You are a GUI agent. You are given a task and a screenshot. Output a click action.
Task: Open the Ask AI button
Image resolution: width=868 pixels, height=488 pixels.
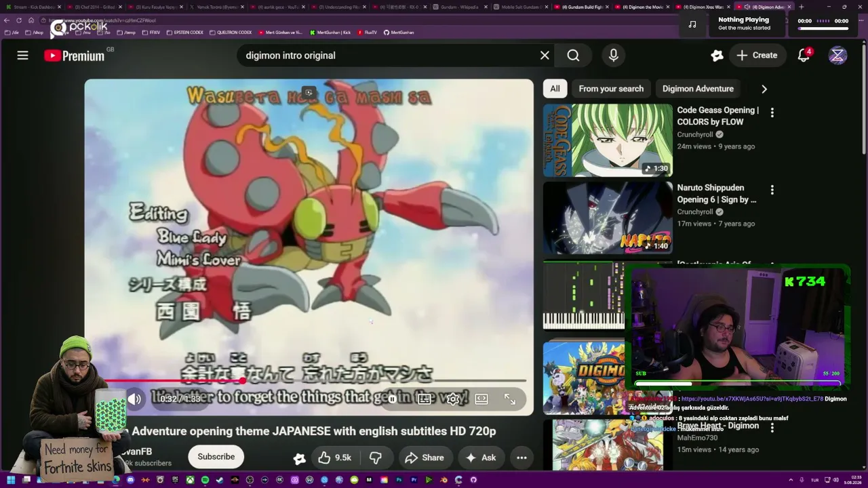pos(480,457)
